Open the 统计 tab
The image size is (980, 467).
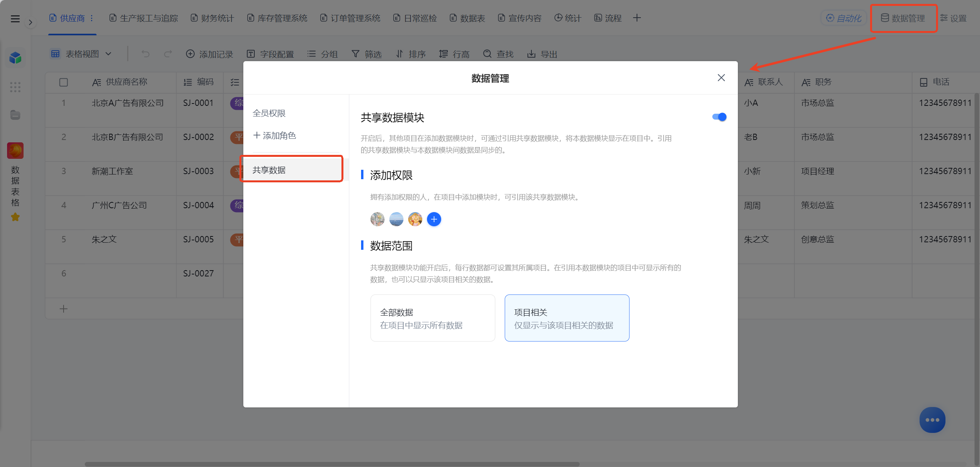pyautogui.click(x=568, y=18)
